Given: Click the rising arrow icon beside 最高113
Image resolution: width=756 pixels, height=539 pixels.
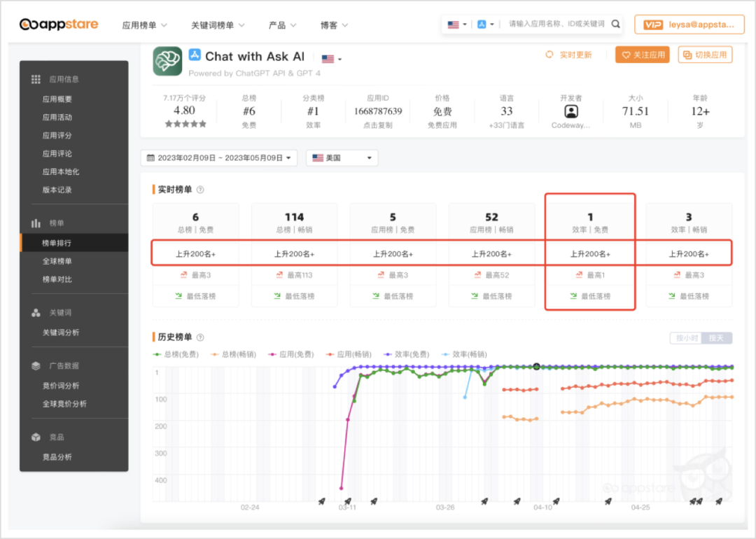Looking at the screenshot, I should point(279,275).
